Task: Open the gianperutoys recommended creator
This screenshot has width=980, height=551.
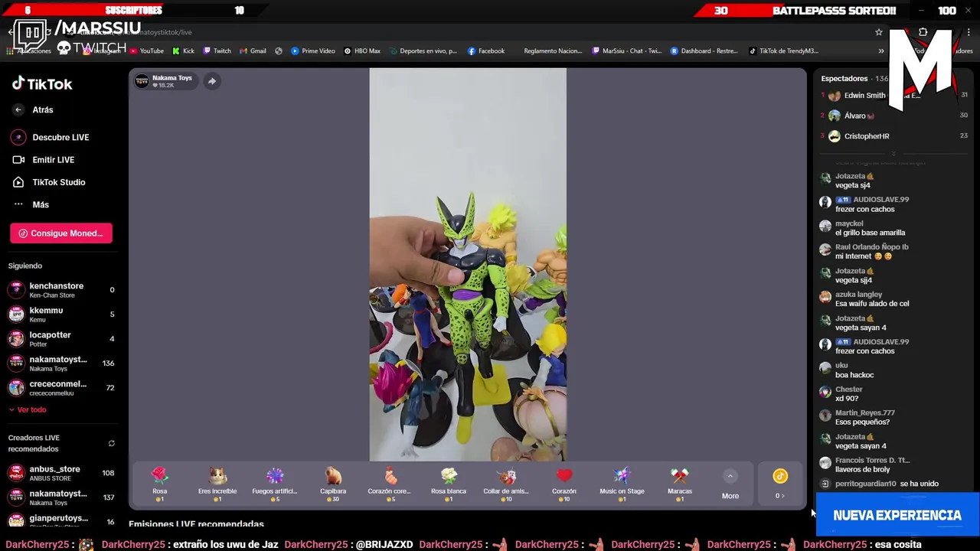Action: (x=61, y=521)
